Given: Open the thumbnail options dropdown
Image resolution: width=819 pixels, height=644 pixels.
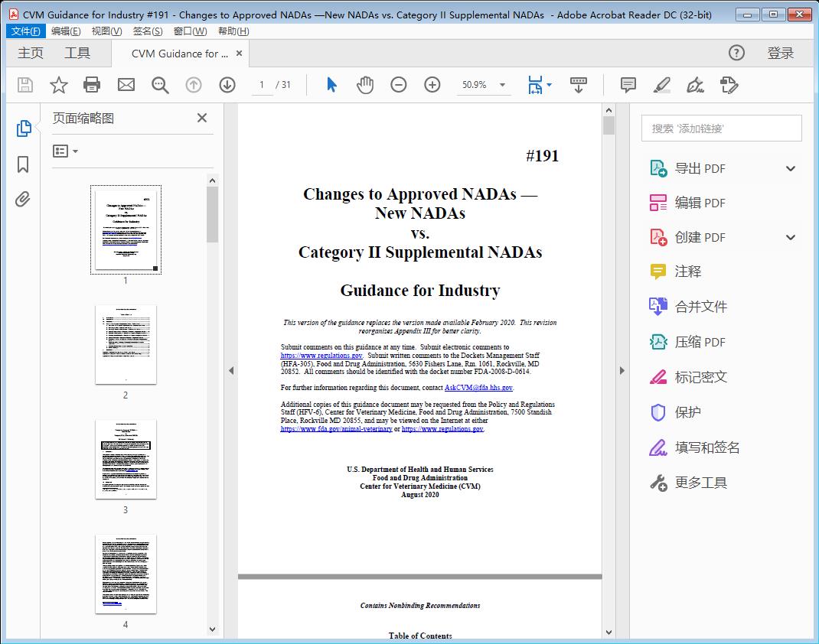Looking at the screenshot, I should pyautogui.click(x=64, y=151).
